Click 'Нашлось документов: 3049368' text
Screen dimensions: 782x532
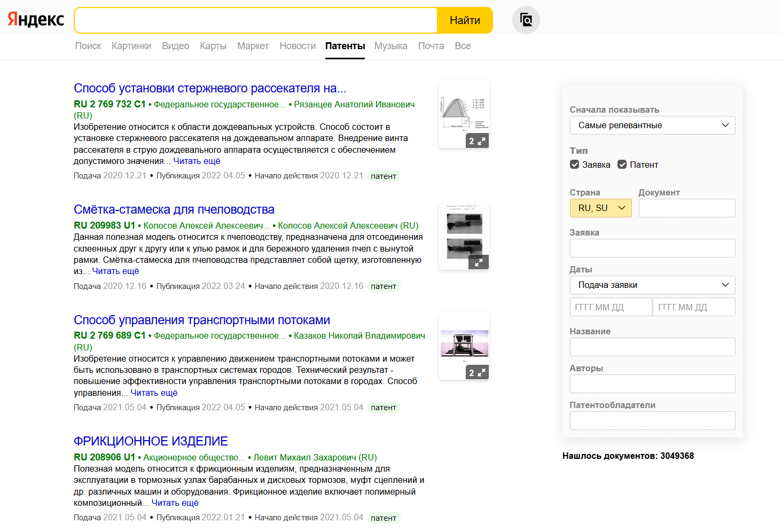point(628,456)
